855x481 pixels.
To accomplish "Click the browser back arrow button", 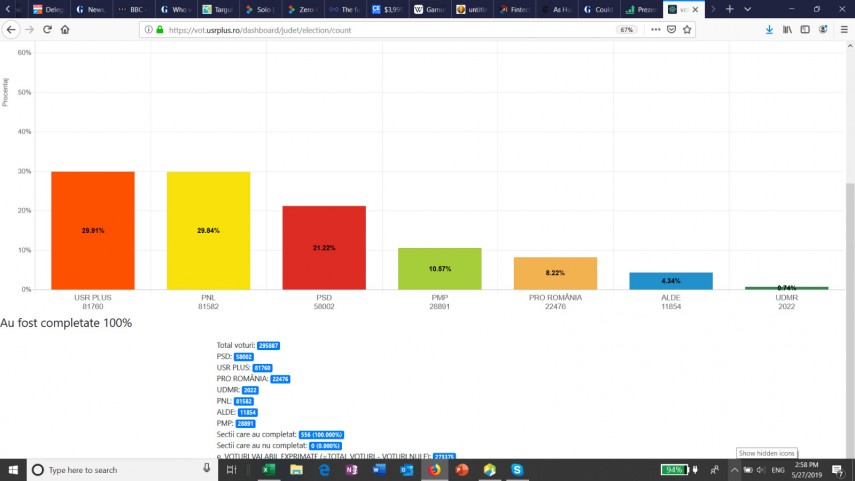I will (11, 30).
